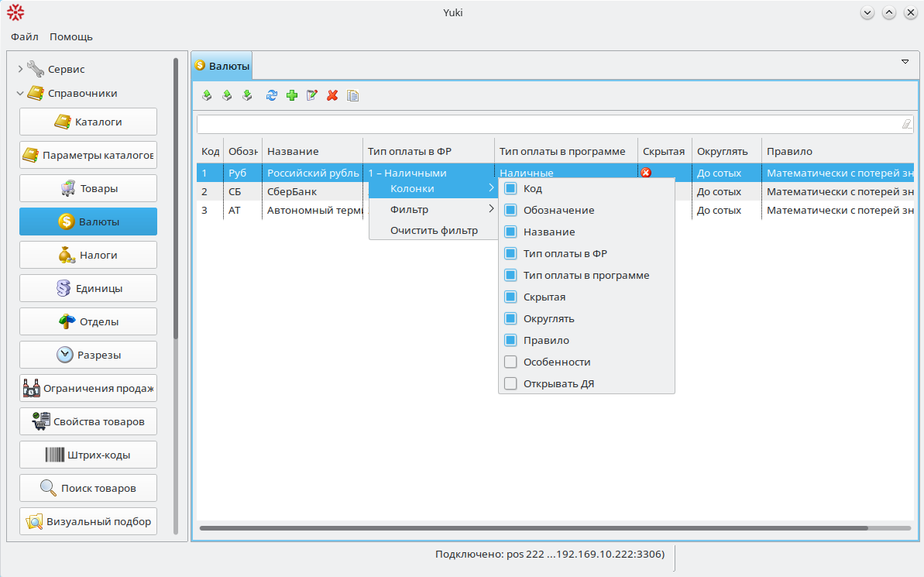Image resolution: width=924 pixels, height=577 pixels.
Task: Click the highlighted Валюты sidebar button
Action: pyautogui.click(x=88, y=222)
